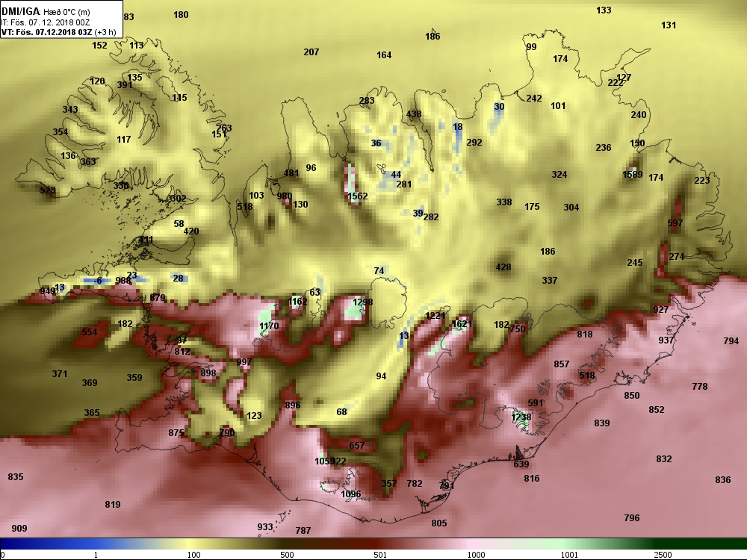Click the map value '832'
747x560 pixels.
(x=663, y=459)
